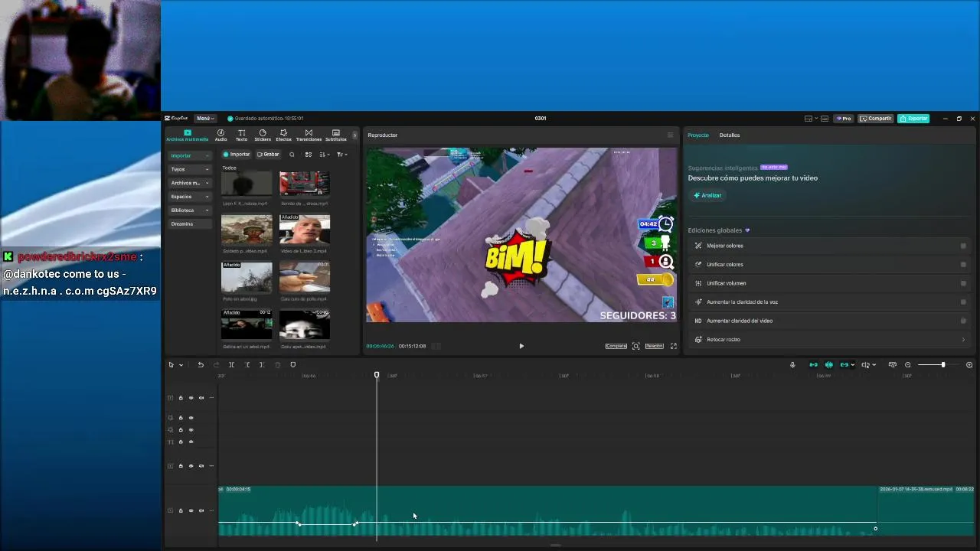This screenshot has height=551, width=980.
Task: Enable Aumentar claridad del video
Action: (x=963, y=321)
